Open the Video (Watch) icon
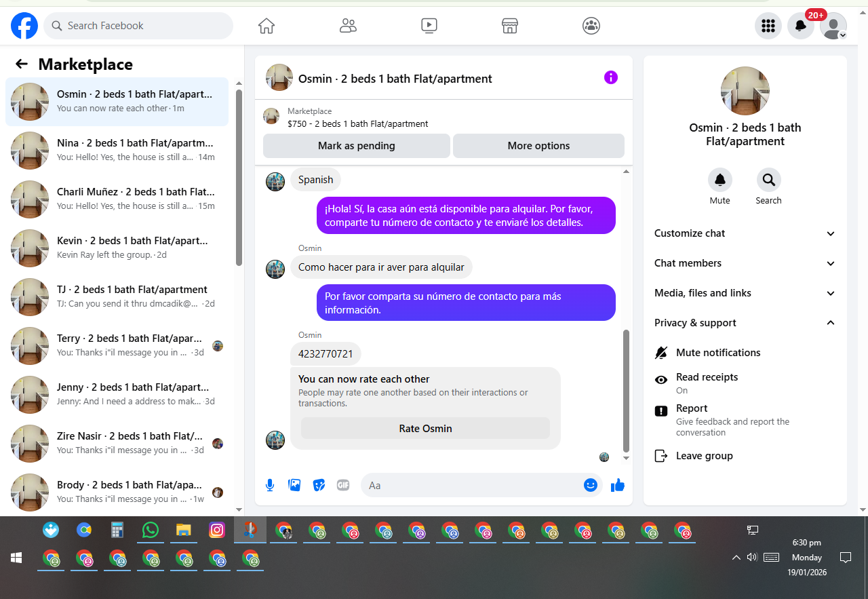 (429, 26)
